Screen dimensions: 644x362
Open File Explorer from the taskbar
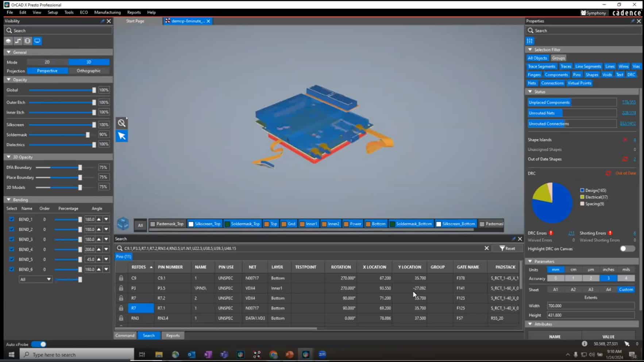pos(159,354)
